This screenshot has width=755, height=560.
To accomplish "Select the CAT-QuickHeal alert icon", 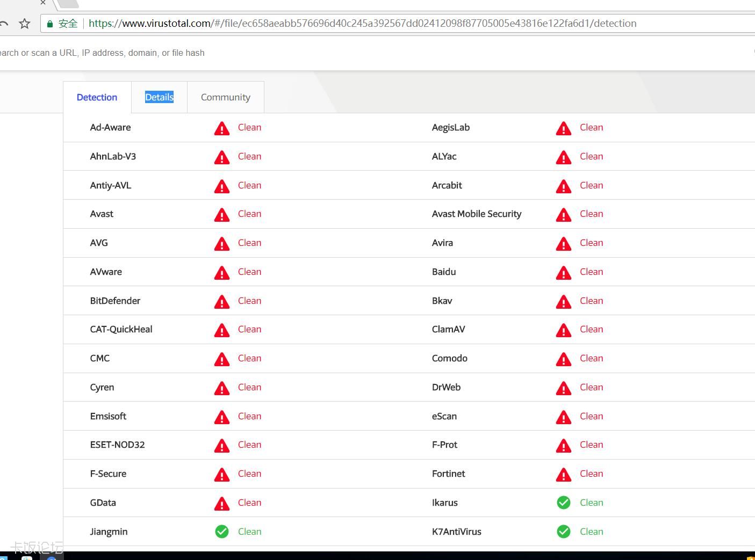I will 222,330.
